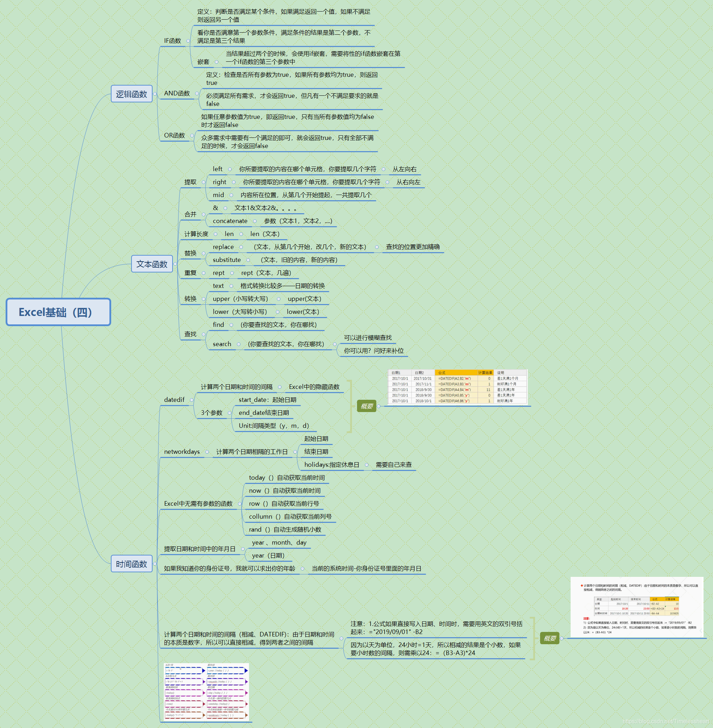Image resolution: width=713 pixels, height=728 pixels.
Task: Toggle the search node collapse circle
Action: tap(238, 344)
